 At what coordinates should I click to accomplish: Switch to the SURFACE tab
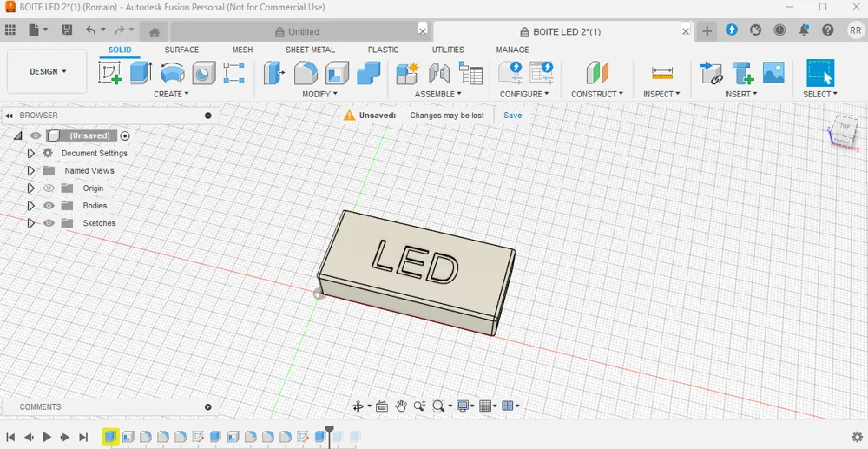coord(181,50)
